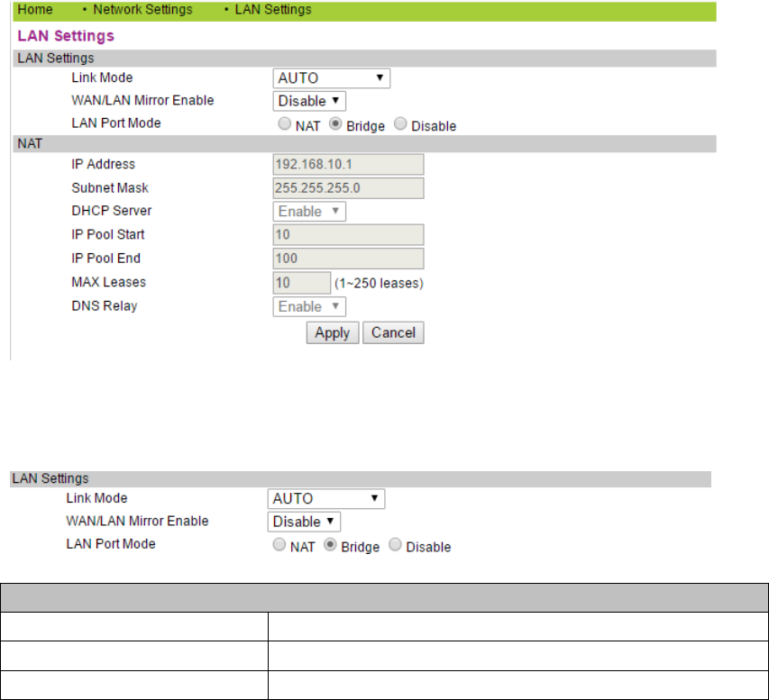The height and width of the screenshot is (700, 769).
Task: Click the DHCP Server label
Action: coord(111,211)
